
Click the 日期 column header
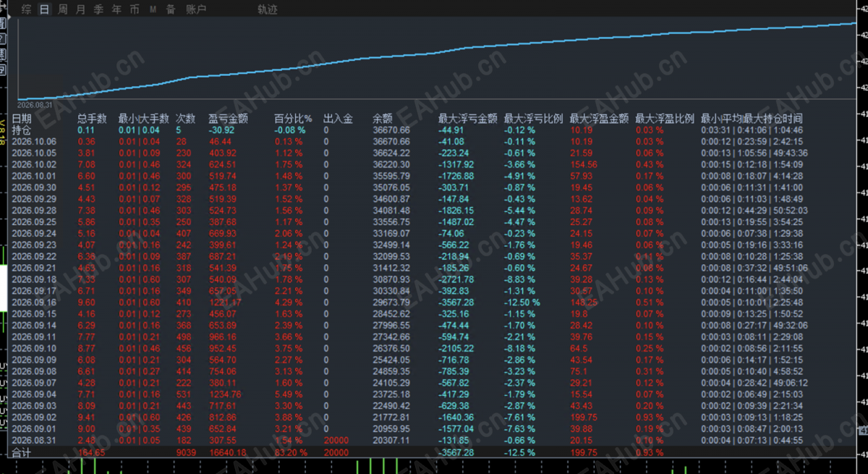22,119
